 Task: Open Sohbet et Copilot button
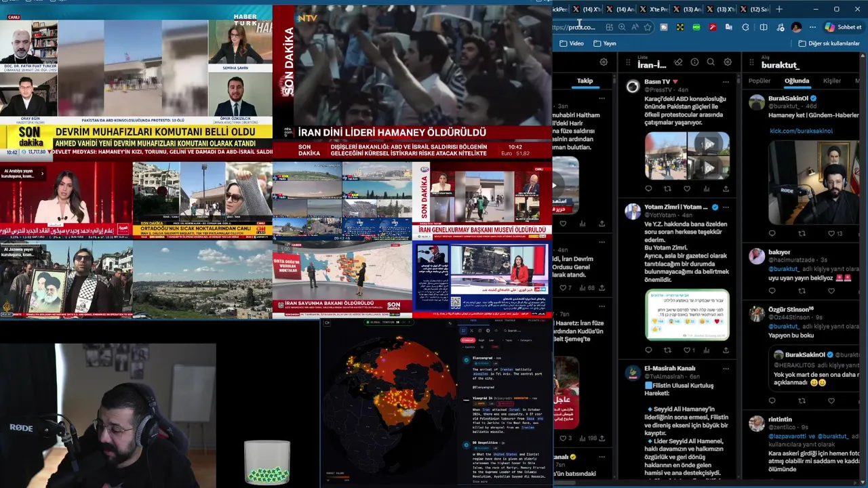pos(843,27)
